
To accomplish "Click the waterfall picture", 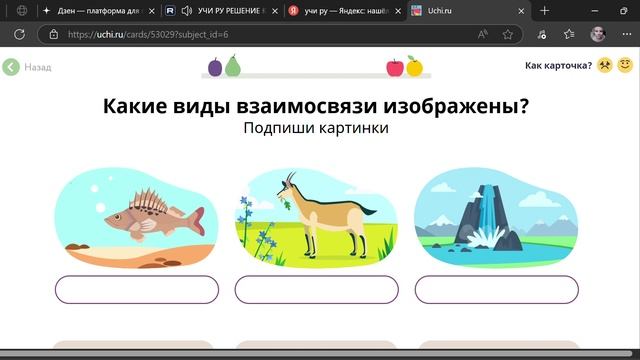I will click(496, 217).
